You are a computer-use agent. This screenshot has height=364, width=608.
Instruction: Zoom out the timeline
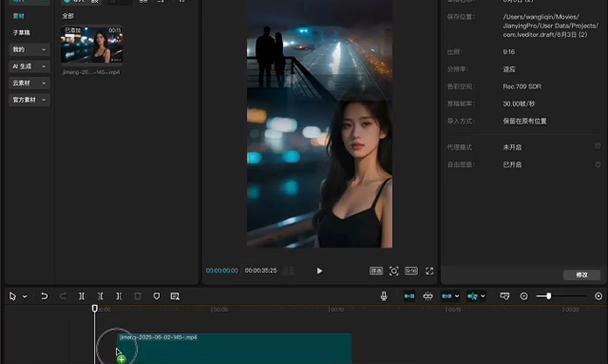pos(524,296)
